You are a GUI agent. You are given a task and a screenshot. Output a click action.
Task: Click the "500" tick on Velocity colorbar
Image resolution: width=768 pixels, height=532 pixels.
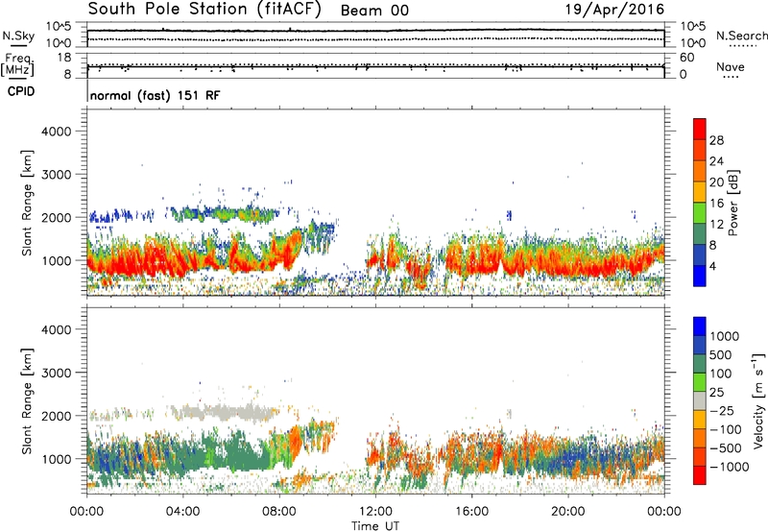tap(721, 354)
